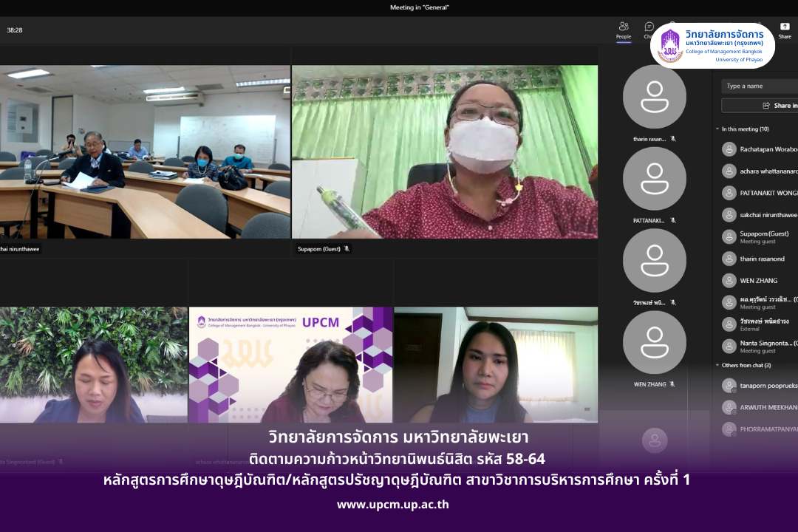This screenshot has width=798, height=532.
Task: Click the Meeting in "General" title
Action: point(420,7)
